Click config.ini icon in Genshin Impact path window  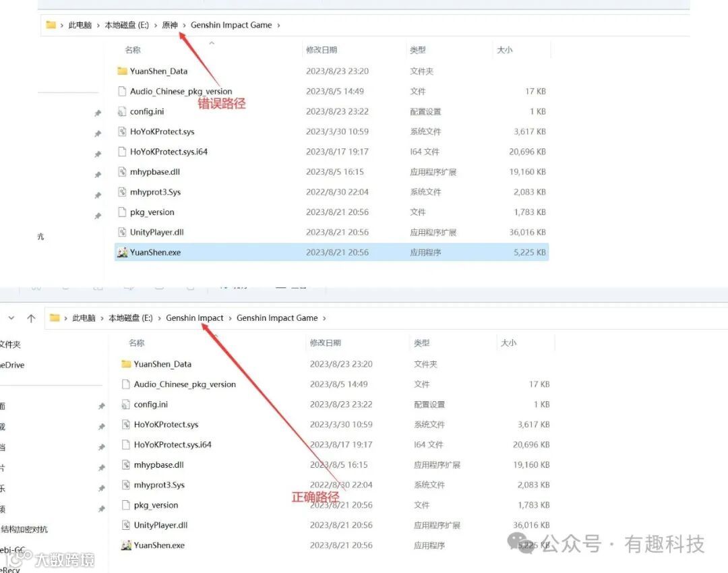tap(126, 404)
